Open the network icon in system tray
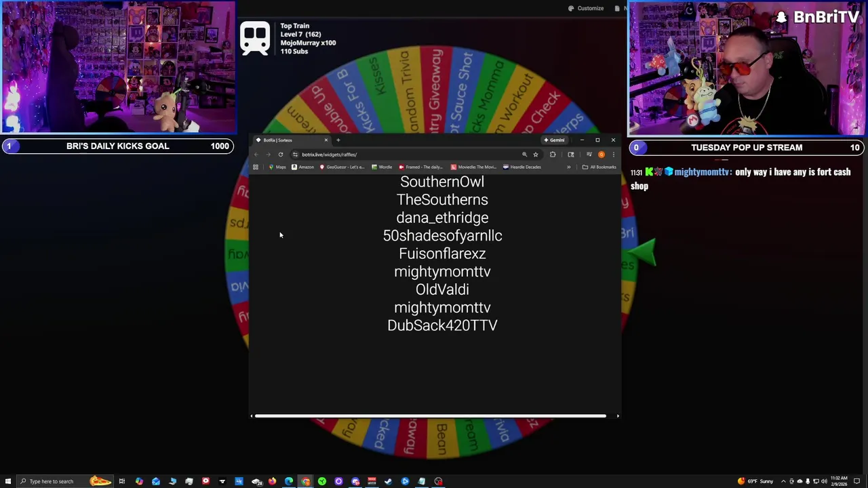The image size is (868, 488). coord(816,481)
